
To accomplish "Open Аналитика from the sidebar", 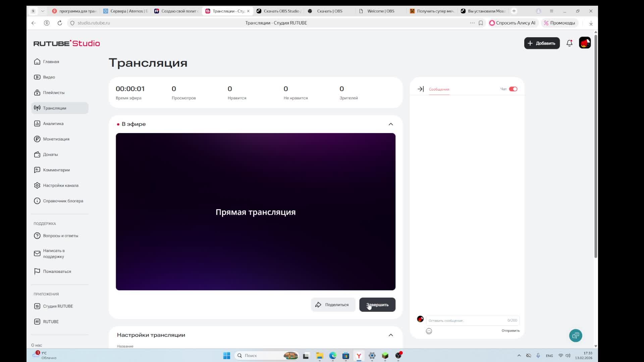I will (x=53, y=124).
